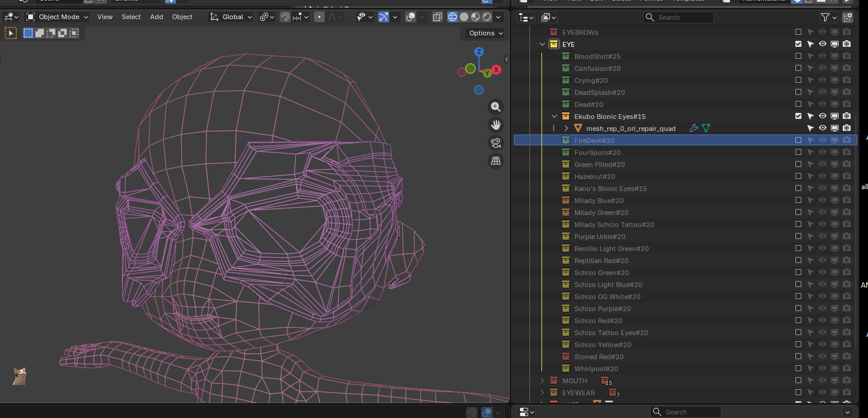Enable the FireDevil#20 collection checkbox
This screenshot has width=868, height=418.
point(798,141)
